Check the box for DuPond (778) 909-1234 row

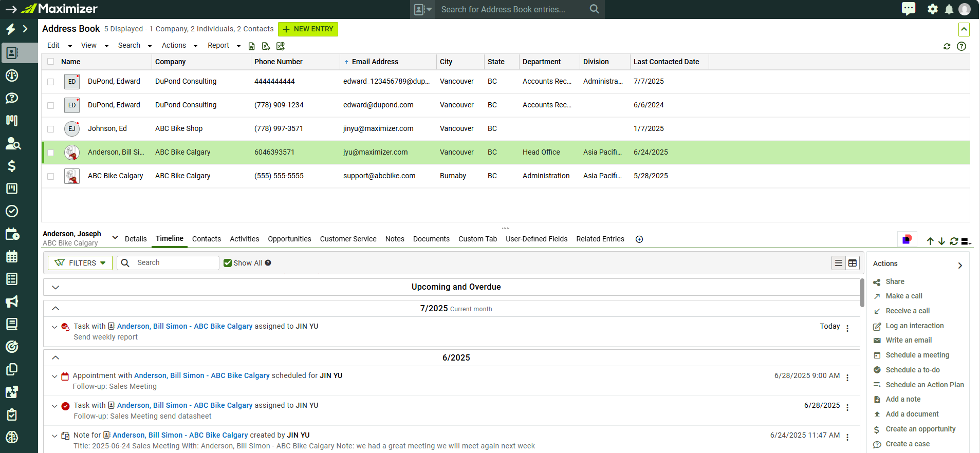pyautogui.click(x=50, y=105)
